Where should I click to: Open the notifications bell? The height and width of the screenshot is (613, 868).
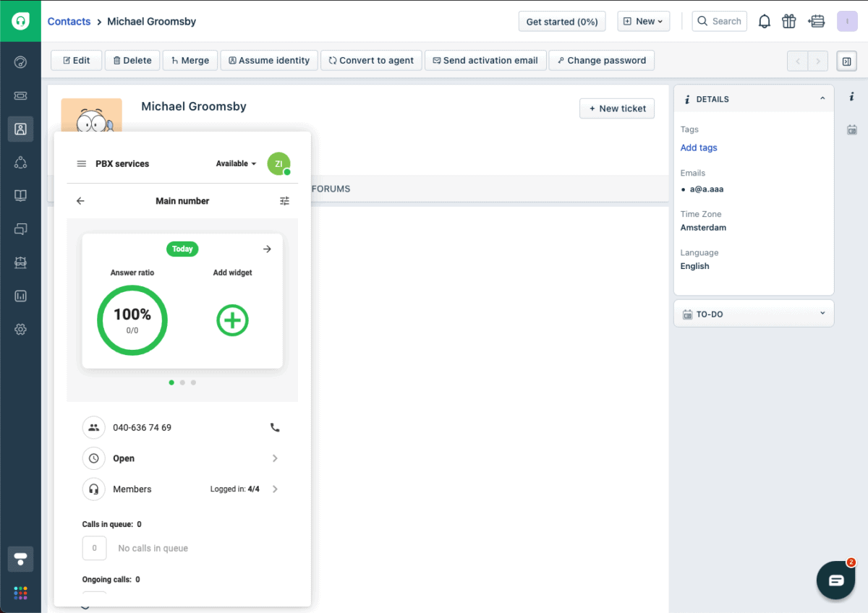[x=765, y=22]
